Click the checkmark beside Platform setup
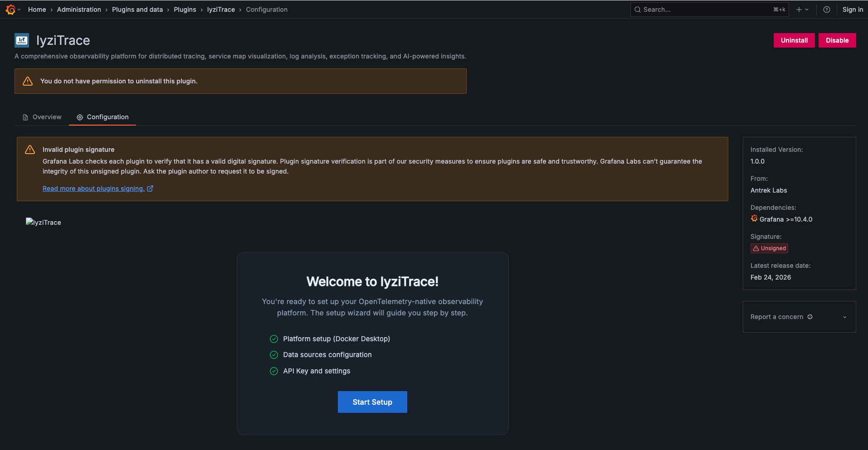 tap(273, 339)
